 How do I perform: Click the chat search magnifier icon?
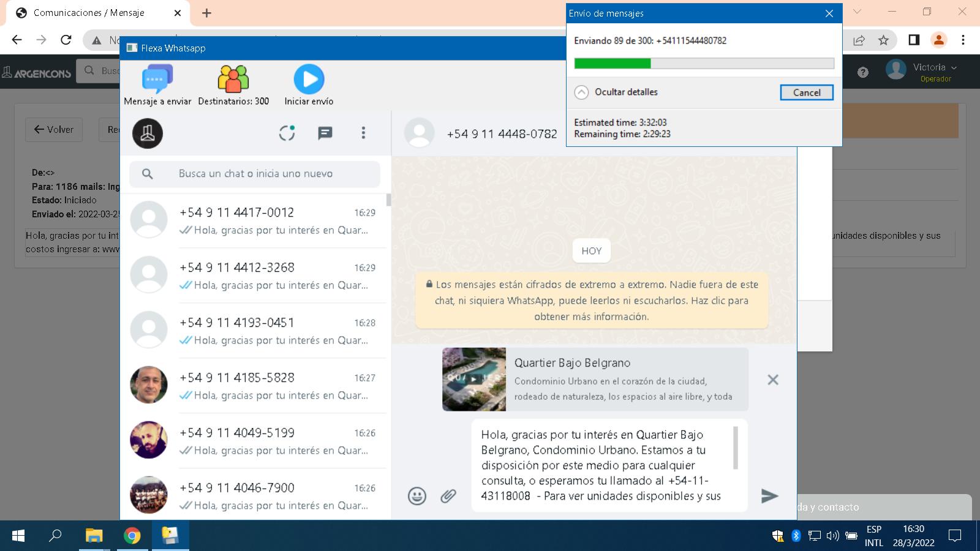[x=147, y=174]
